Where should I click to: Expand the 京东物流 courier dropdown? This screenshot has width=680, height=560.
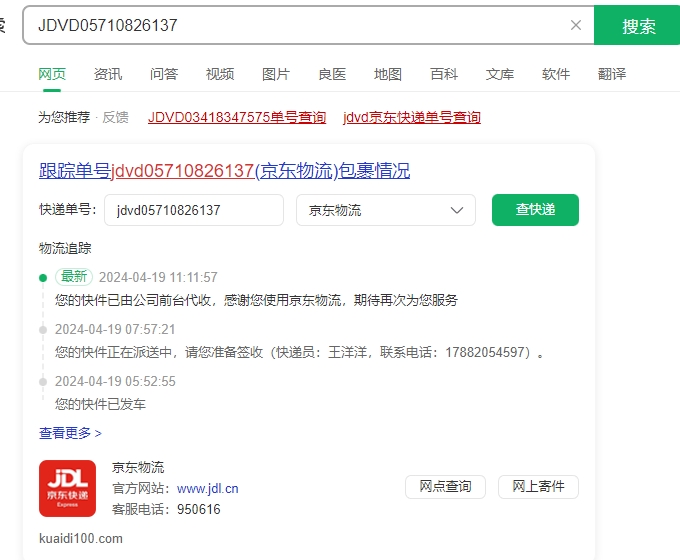point(386,210)
